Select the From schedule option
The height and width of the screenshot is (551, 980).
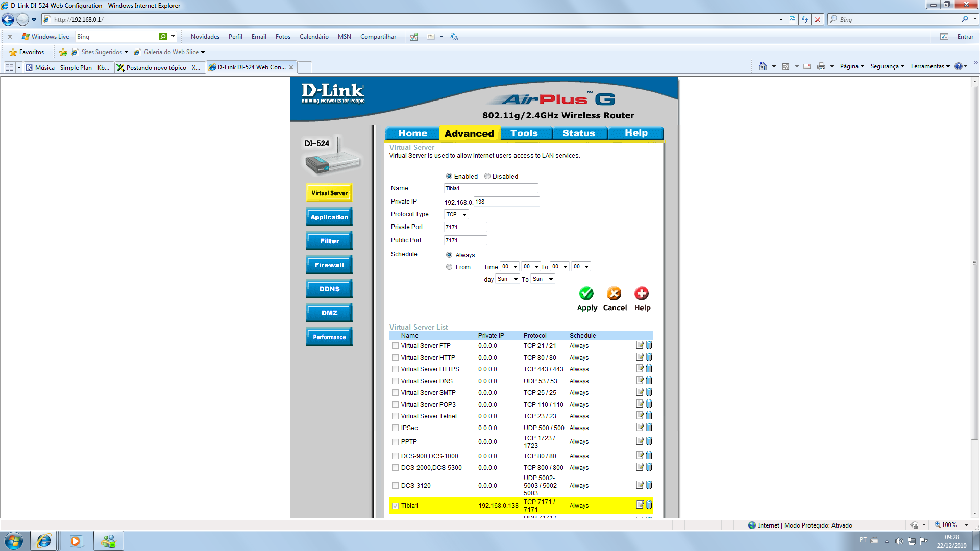point(449,267)
